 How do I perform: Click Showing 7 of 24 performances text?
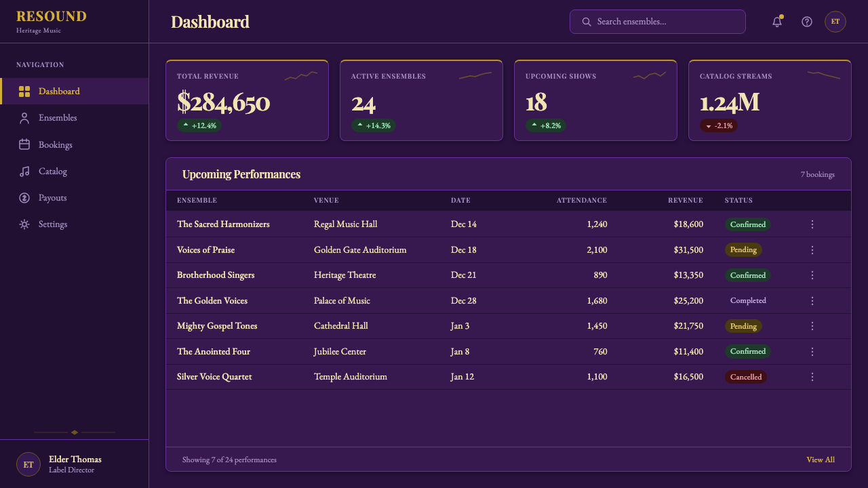coord(229,460)
